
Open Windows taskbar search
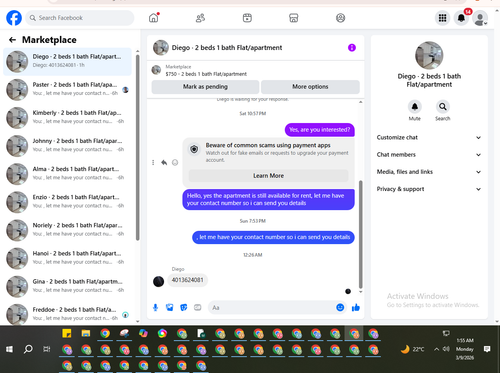point(28,349)
